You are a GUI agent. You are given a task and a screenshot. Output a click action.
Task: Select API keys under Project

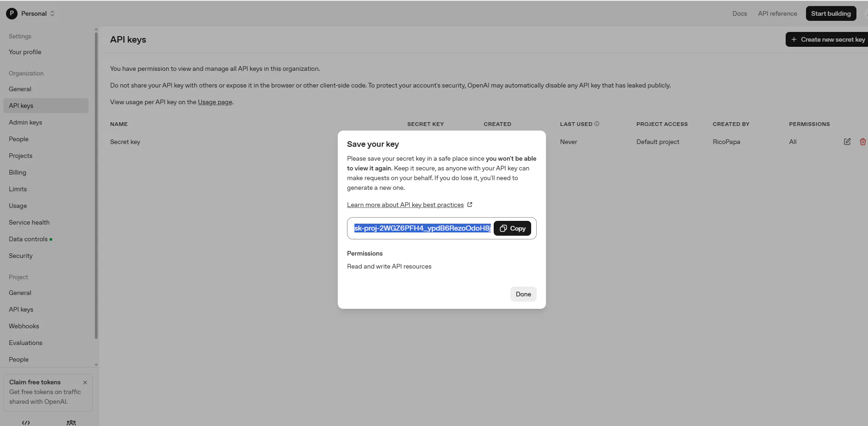21,309
